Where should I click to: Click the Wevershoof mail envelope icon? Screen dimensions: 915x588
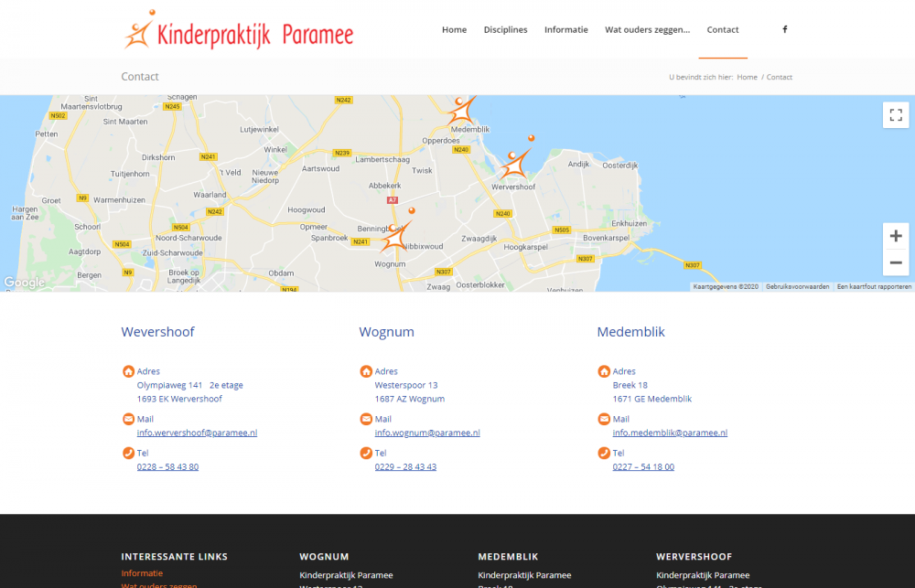tap(128, 419)
